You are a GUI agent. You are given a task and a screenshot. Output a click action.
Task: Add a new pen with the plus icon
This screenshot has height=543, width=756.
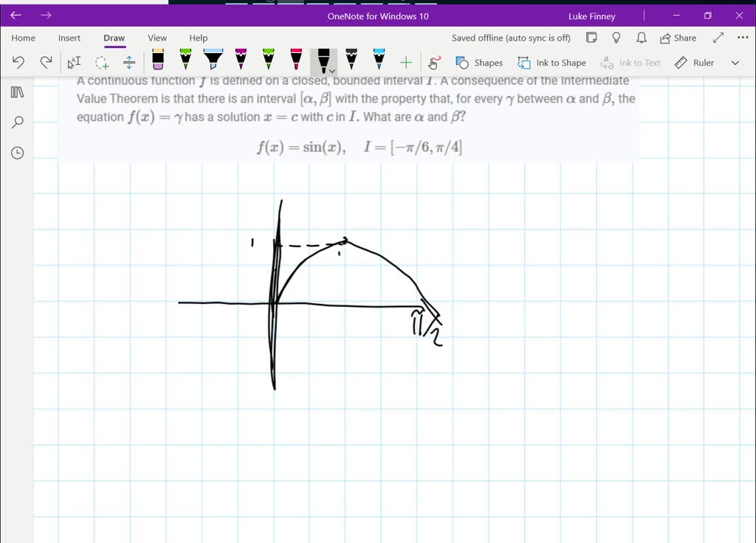tap(405, 62)
